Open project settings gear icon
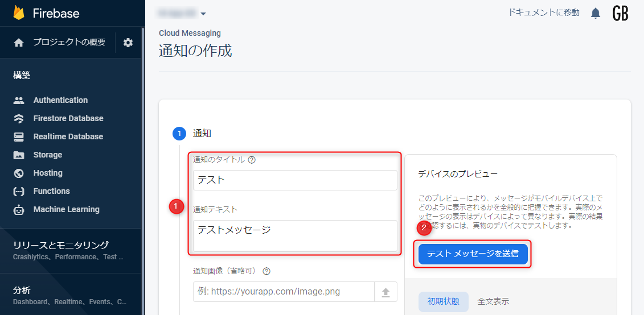644x315 pixels. (x=128, y=43)
